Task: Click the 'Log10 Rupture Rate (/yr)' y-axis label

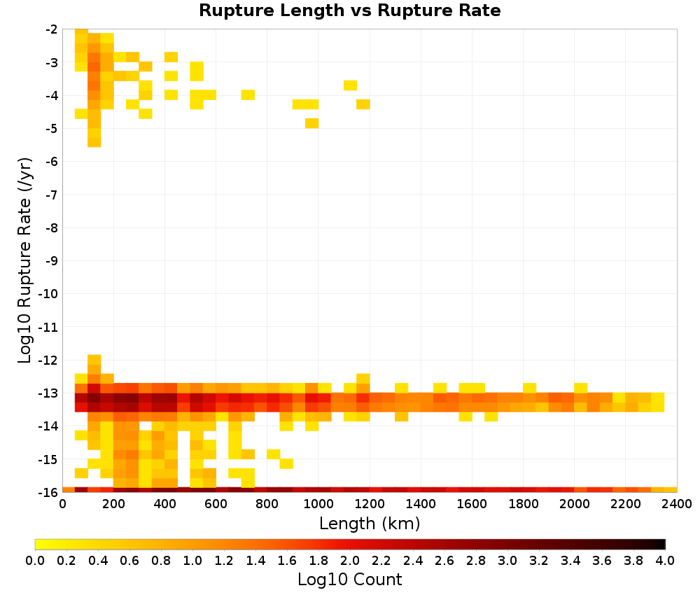Action: pyautogui.click(x=25, y=260)
